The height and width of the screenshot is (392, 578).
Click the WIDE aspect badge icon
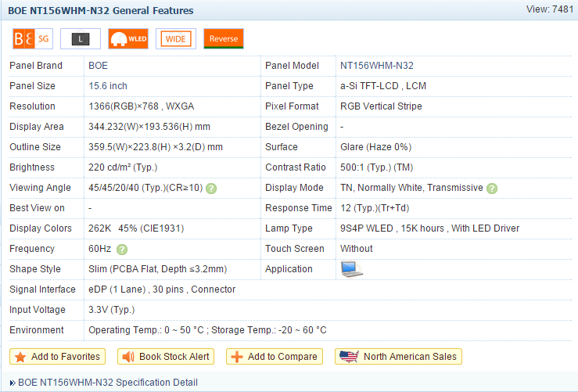176,38
